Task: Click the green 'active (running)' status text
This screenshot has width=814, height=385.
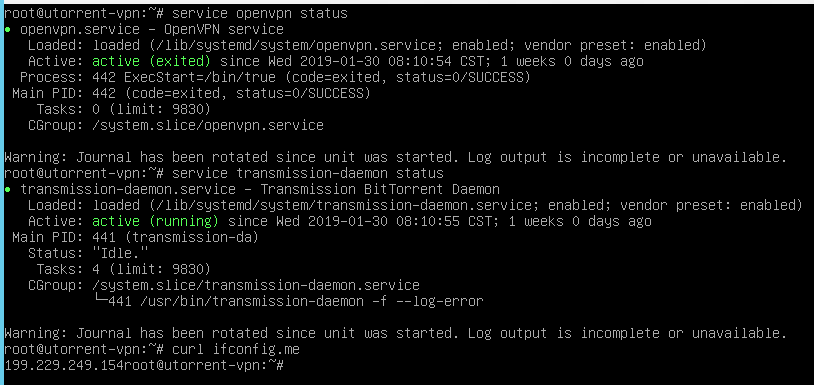Action: click(x=156, y=222)
